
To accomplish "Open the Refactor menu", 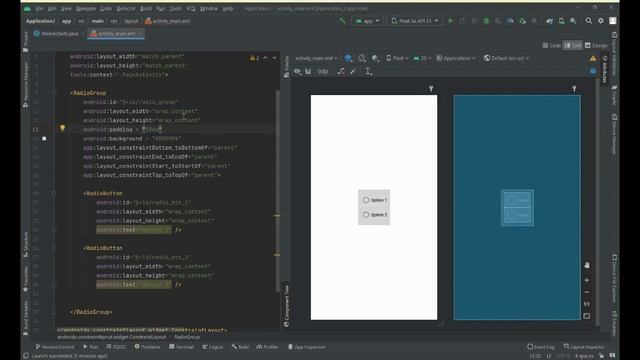I will coord(126,8).
